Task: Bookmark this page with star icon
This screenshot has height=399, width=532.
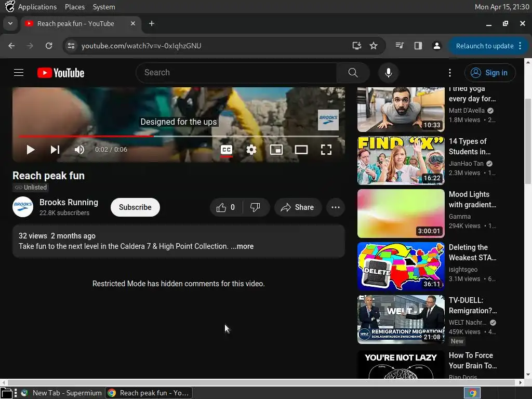Action: [x=374, y=46]
